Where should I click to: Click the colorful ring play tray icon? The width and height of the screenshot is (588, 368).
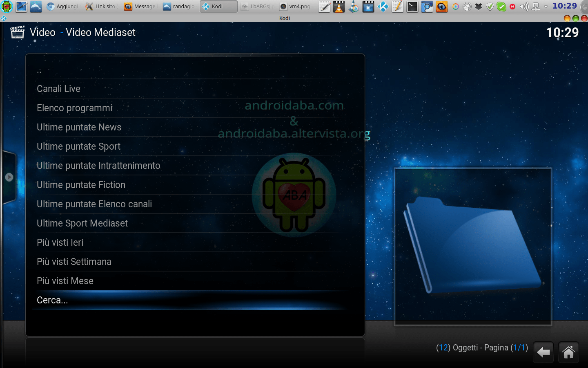pos(456,7)
